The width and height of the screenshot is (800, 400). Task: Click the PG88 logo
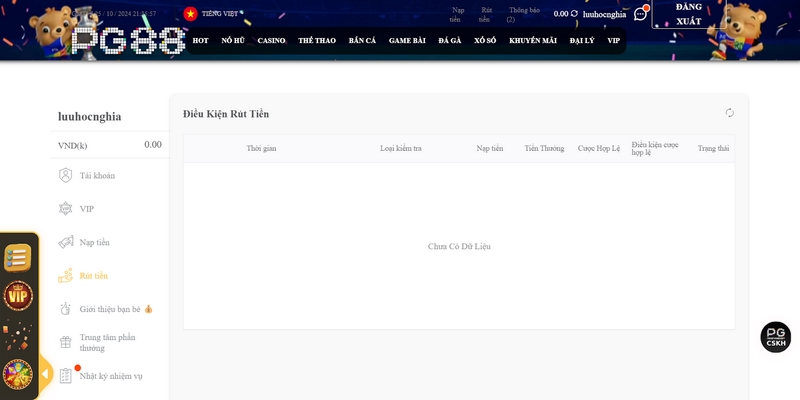pyautogui.click(x=128, y=40)
